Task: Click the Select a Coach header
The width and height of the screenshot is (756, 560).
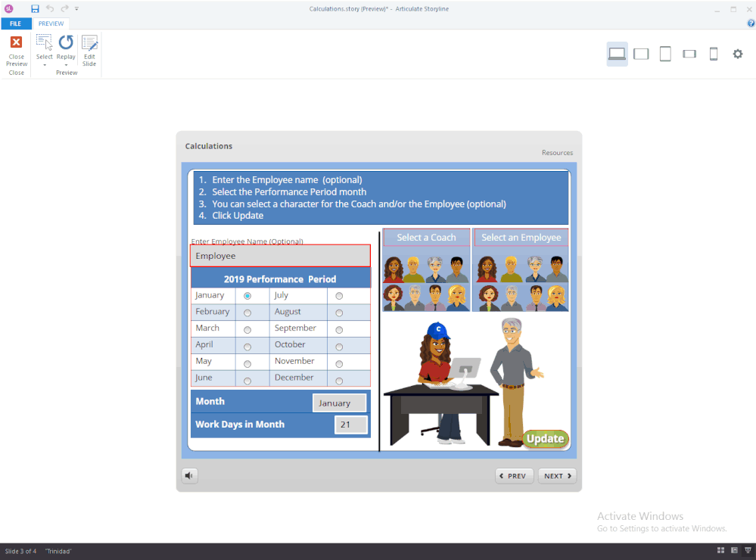Action: pyautogui.click(x=426, y=238)
